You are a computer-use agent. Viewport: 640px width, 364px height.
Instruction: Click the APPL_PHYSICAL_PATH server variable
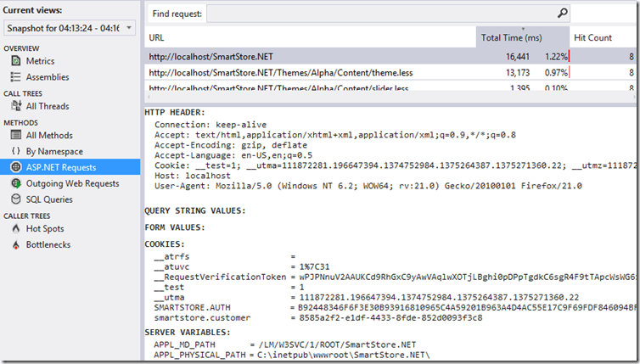click(x=292, y=355)
